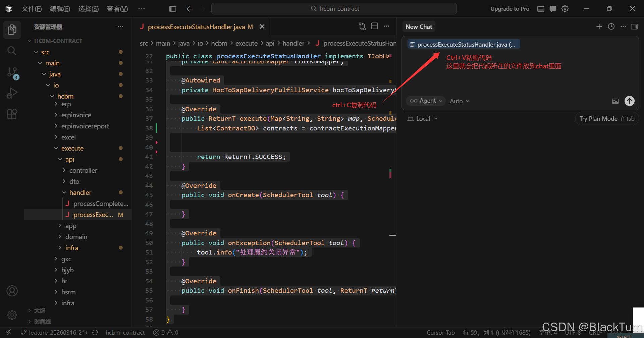This screenshot has height=338, width=644.
Task: Collapse the handler folder
Action: click(80, 192)
